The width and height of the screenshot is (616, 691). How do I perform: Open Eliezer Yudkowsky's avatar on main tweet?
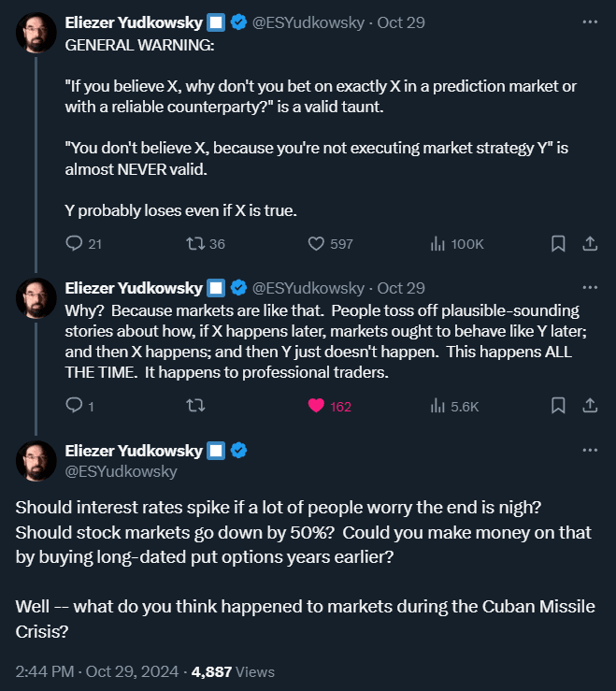36,461
